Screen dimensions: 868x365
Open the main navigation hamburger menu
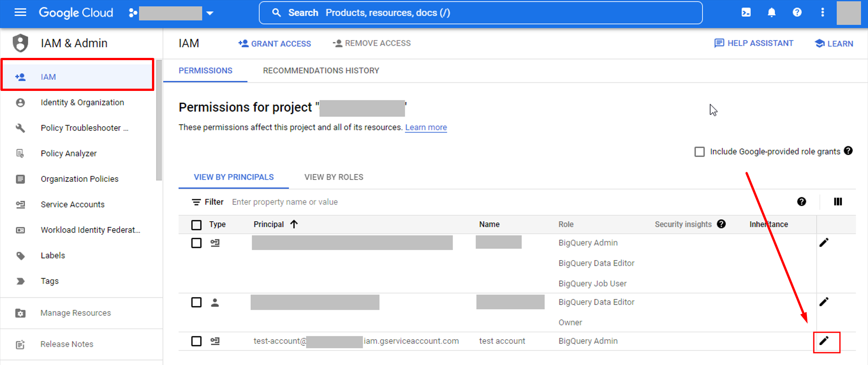pyautogui.click(x=20, y=13)
